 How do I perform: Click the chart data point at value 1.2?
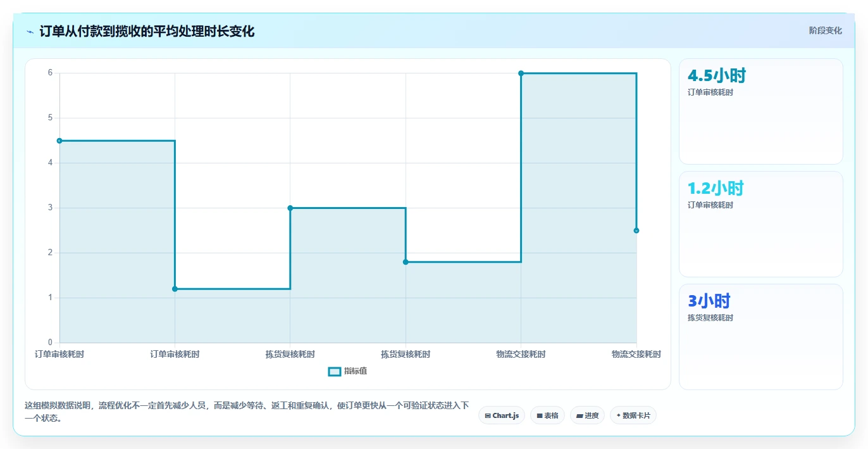coord(175,289)
